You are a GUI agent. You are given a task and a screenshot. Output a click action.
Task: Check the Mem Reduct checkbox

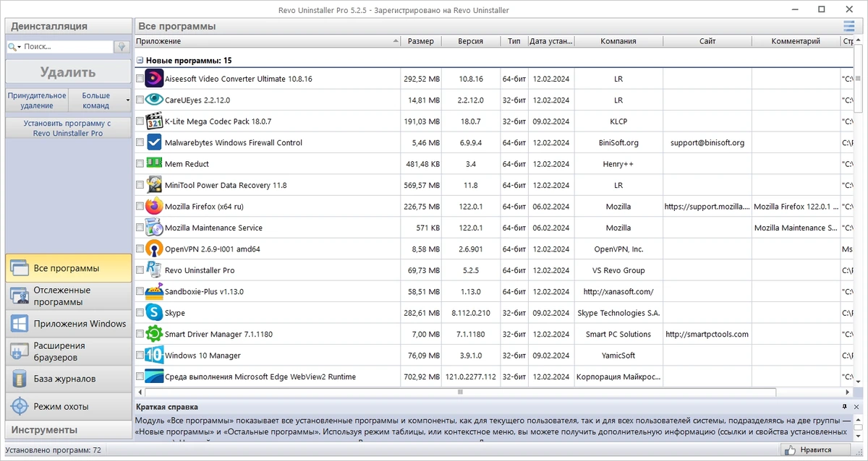140,164
